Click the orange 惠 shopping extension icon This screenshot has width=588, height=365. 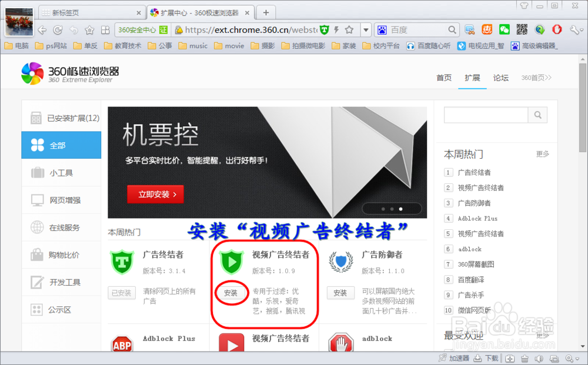point(487,29)
